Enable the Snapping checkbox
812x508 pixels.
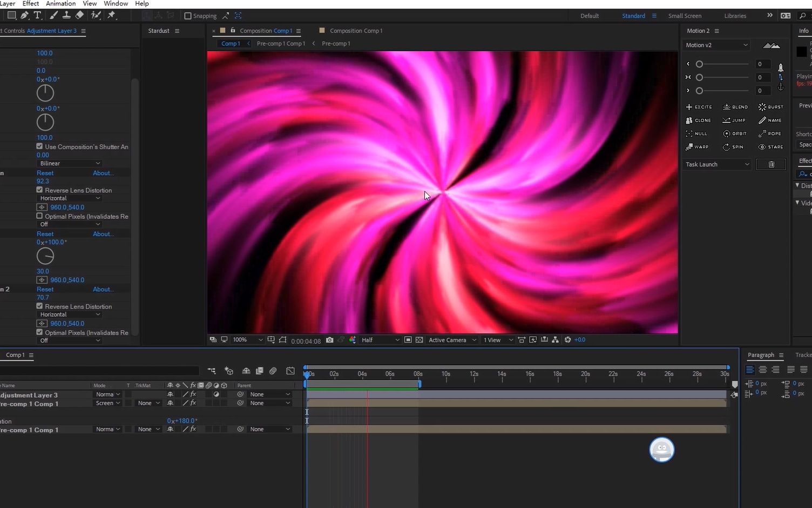pyautogui.click(x=188, y=16)
